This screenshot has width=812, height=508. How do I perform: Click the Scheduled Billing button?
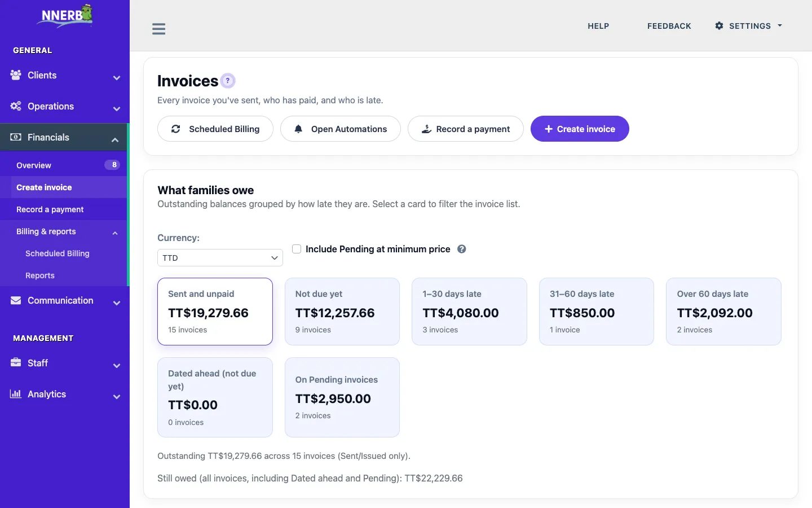[x=215, y=129]
